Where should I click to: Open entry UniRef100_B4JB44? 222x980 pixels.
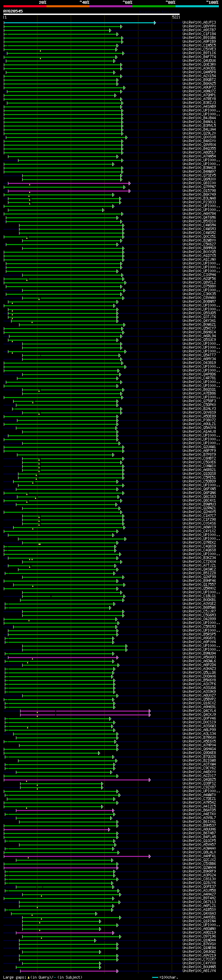199,118
